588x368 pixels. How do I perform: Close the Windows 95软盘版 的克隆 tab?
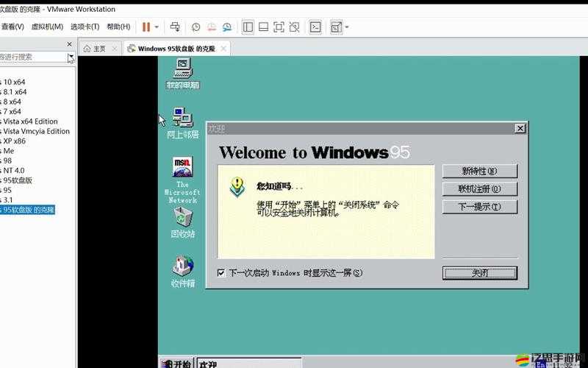tap(223, 49)
